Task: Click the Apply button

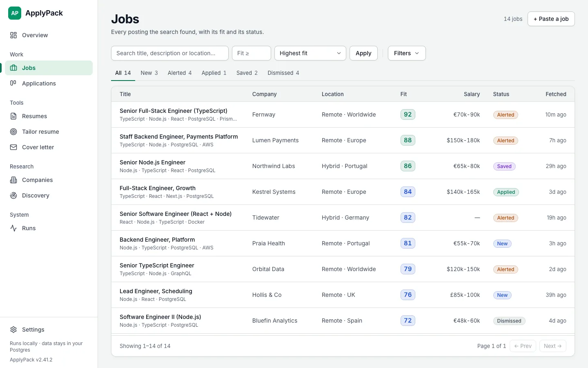Action: tap(363, 53)
